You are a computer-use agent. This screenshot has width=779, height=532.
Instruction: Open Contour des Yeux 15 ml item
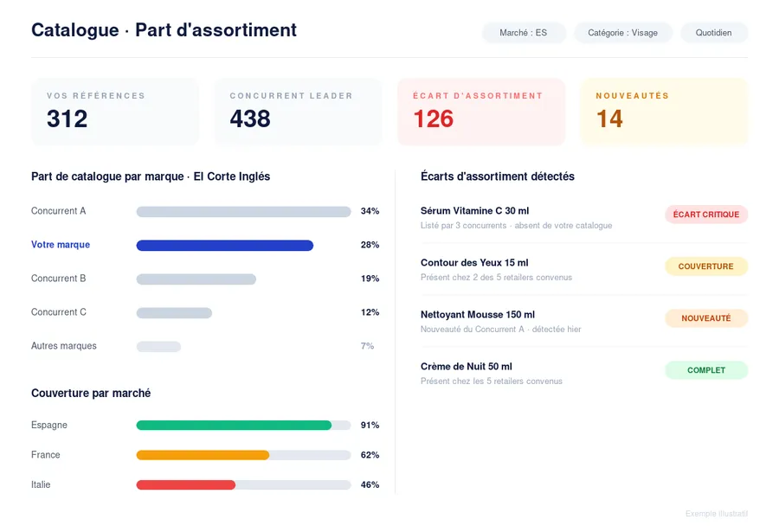click(474, 263)
